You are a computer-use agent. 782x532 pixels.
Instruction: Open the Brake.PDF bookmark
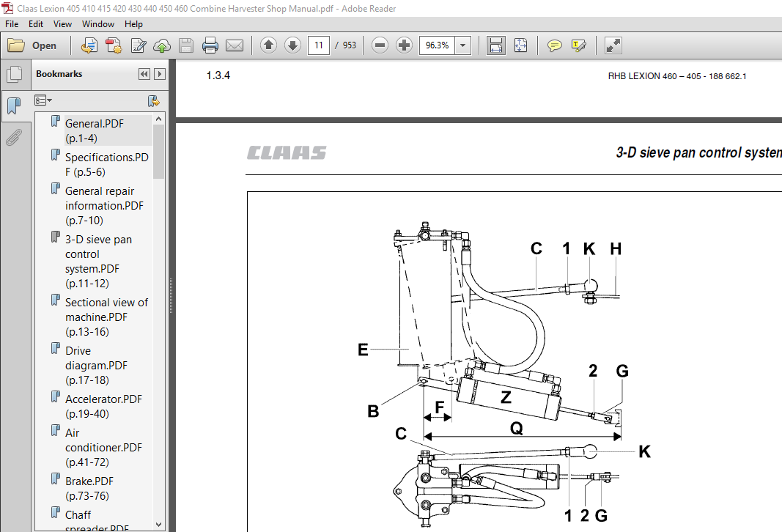[x=89, y=488]
